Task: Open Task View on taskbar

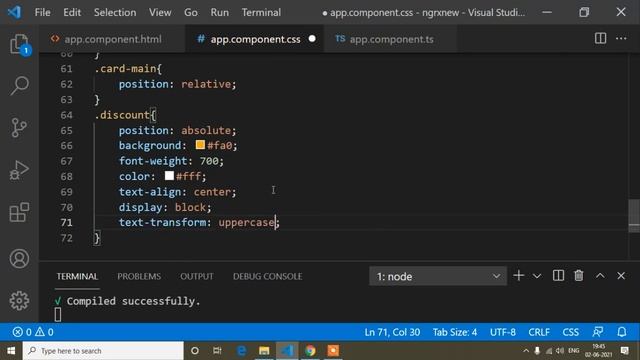Action: point(217,351)
